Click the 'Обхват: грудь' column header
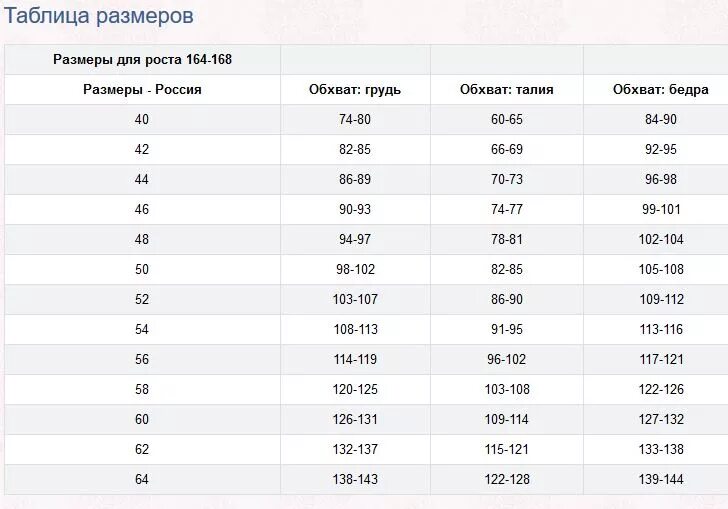Image resolution: width=728 pixels, height=509 pixels. (355, 90)
